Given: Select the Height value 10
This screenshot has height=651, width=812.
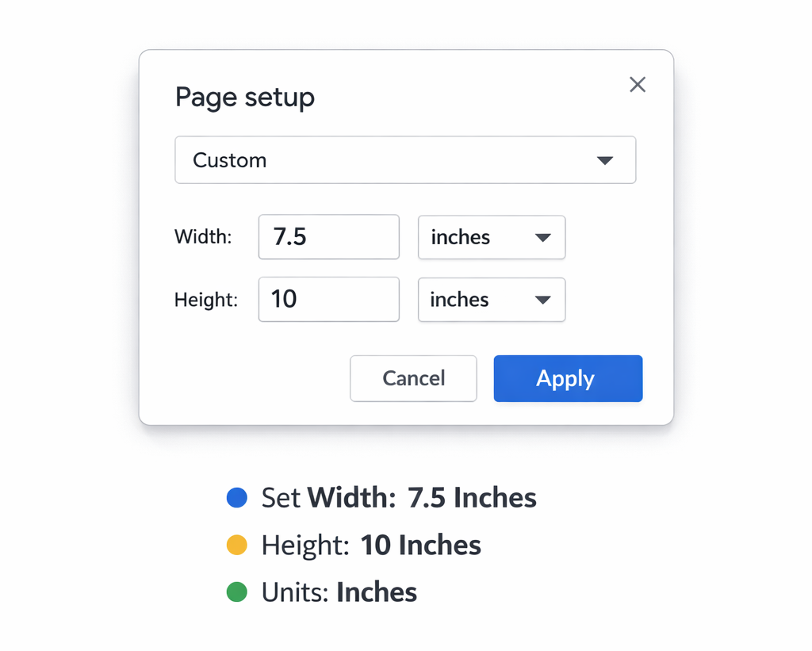Looking at the screenshot, I should point(328,299).
